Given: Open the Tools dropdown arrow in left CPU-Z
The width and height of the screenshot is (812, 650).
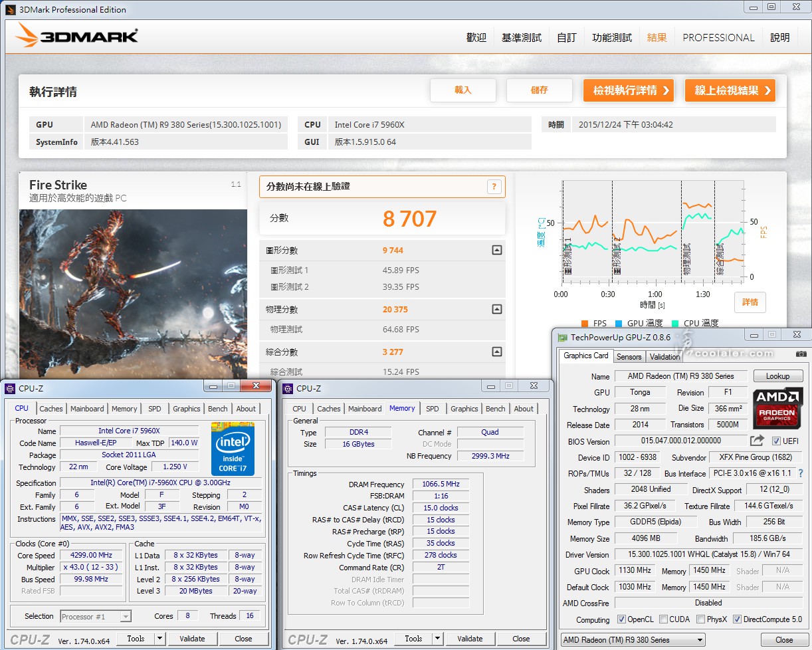Looking at the screenshot, I should coord(159,639).
